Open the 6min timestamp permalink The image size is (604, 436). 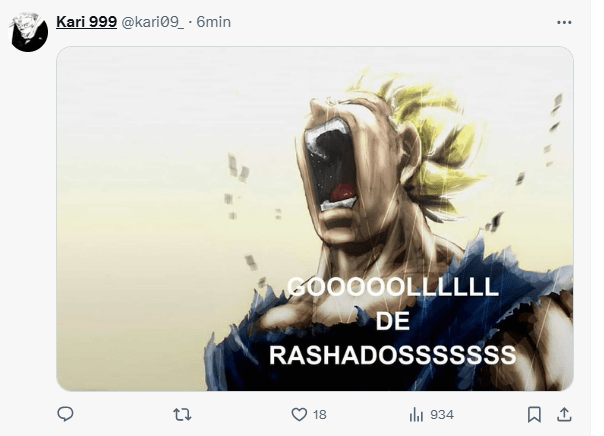coord(213,22)
